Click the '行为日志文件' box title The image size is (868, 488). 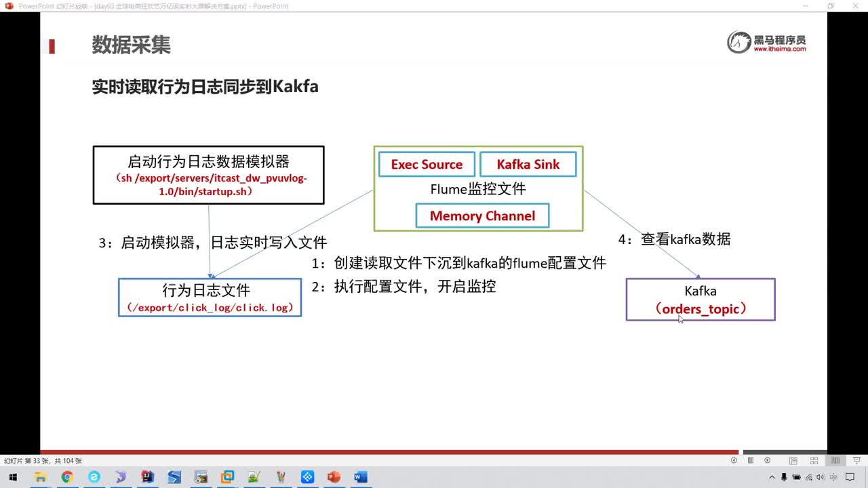(x=206, y=290)
